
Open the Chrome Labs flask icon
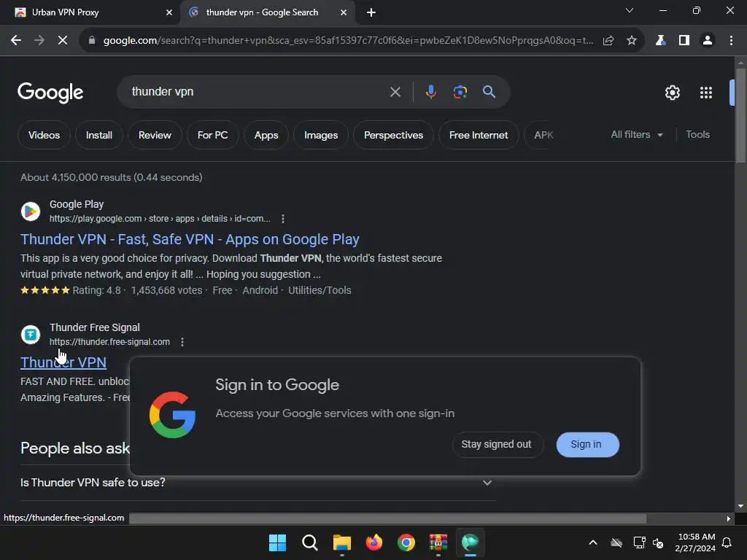click(660, 41)
